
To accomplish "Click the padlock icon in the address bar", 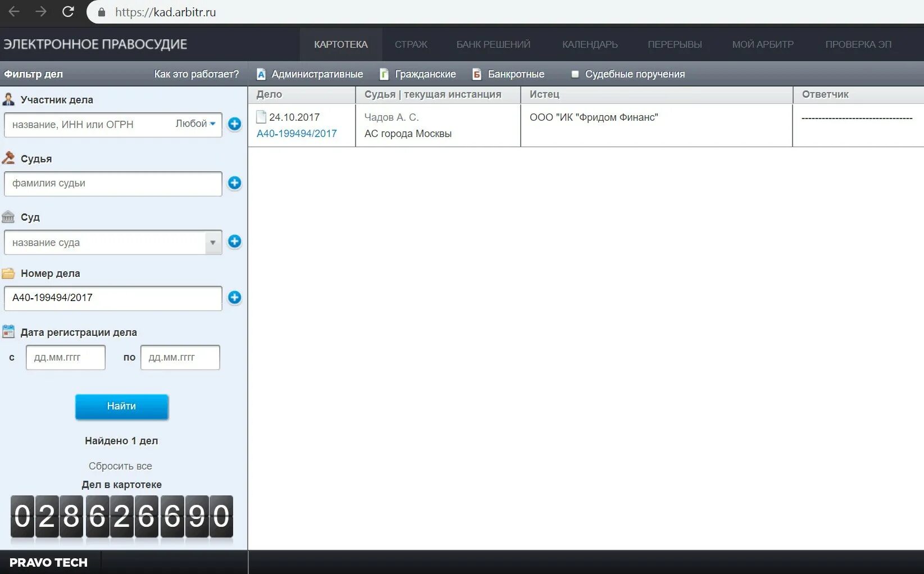I will click(x=102, y=12).
